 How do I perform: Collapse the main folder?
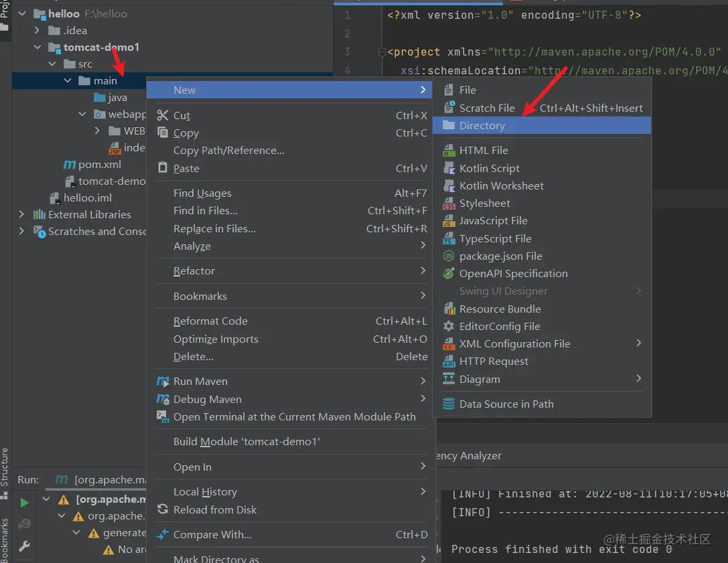click(x=68, y=80)
